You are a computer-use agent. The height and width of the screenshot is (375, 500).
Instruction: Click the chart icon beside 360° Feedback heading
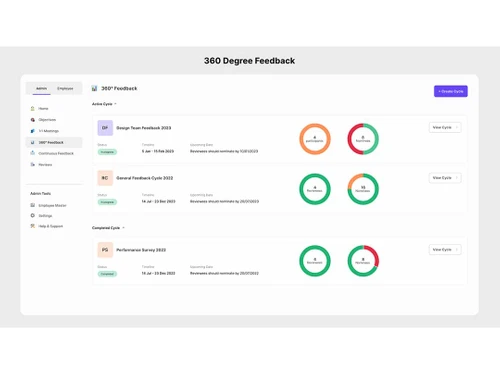[x=94, y=88]
